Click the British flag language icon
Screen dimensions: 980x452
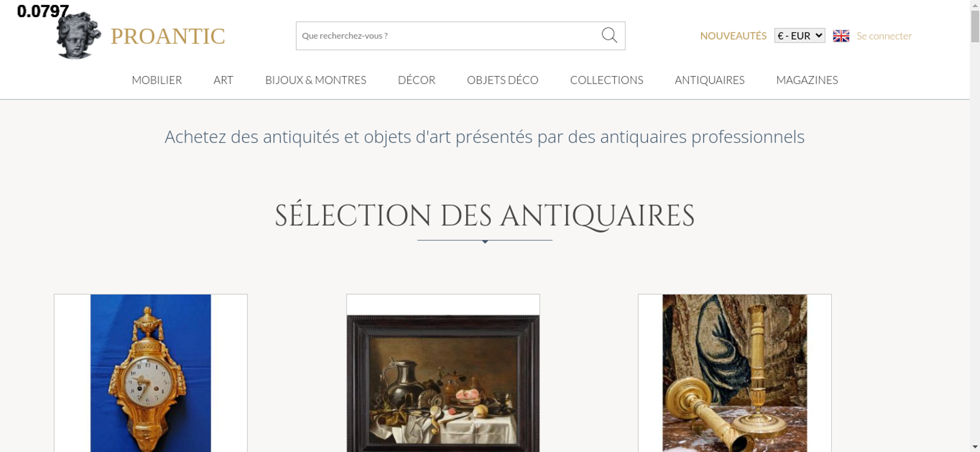[x=841, y=36]
